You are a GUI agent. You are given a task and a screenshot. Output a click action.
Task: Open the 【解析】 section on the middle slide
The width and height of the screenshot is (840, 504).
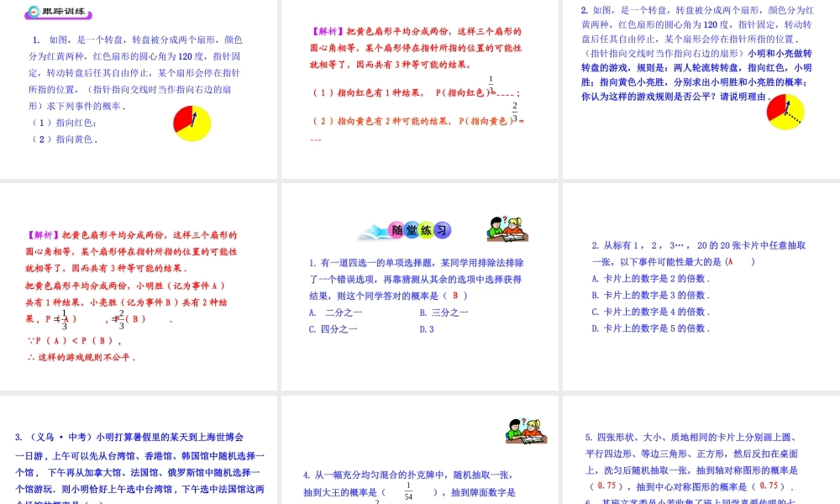pos(326,30)
